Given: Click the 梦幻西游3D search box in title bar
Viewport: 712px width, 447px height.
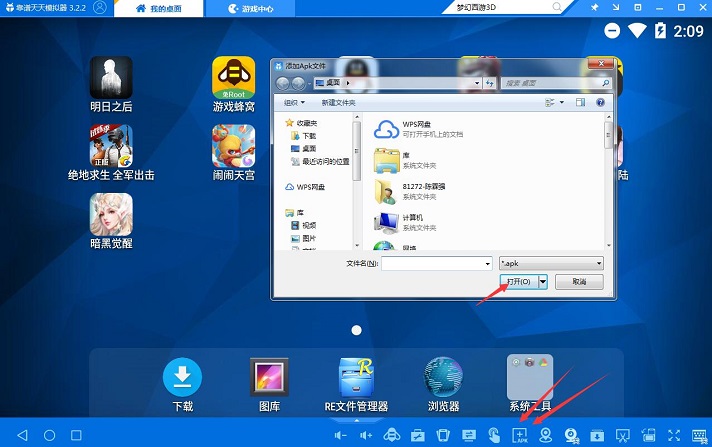Looking at the screenshot, I should [x=506, y=7].
